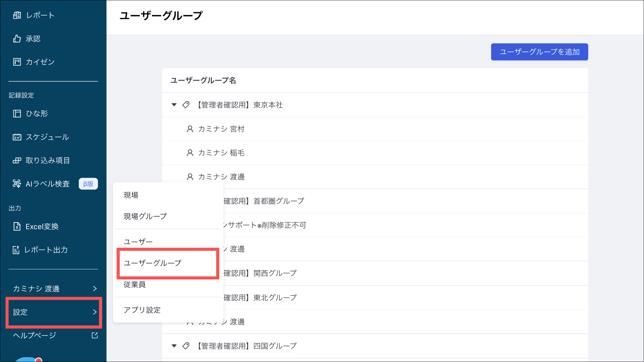Collapse the 四国グループ group triangle
This screenshot has height=362, width=644.
tap(174, 346)
